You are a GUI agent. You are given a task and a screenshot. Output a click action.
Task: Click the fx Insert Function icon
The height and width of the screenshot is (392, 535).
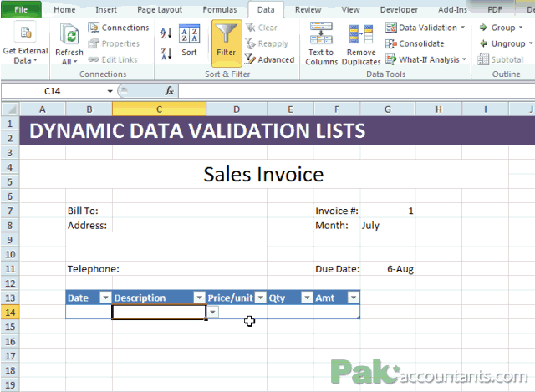(169, 91)
